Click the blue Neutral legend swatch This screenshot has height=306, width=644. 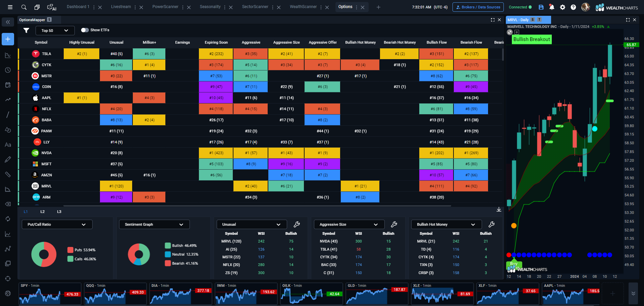point(168,254)
